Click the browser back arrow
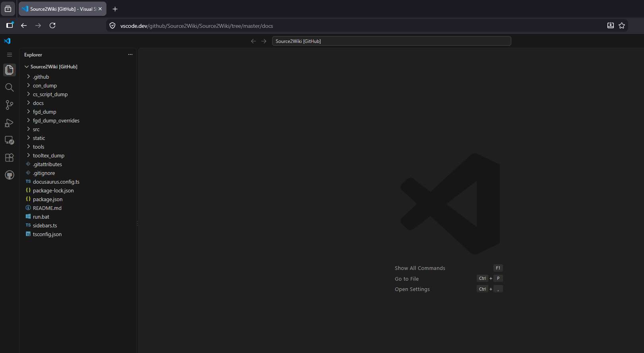Screen dimensions: 644x353 [24, 25]
